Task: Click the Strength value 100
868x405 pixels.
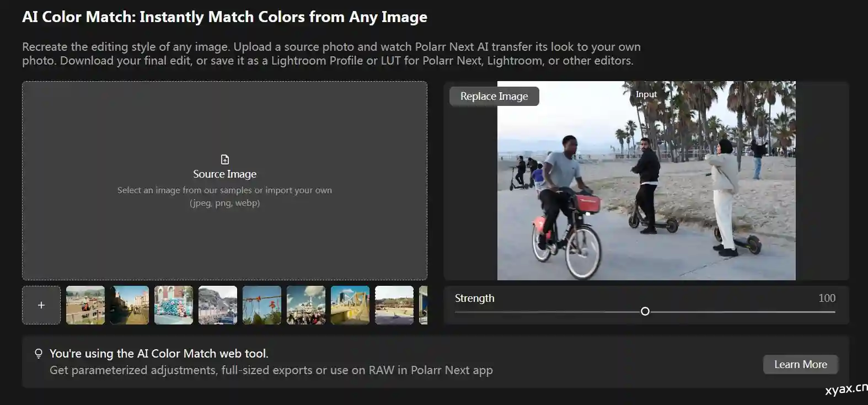Action: (827, 298)
